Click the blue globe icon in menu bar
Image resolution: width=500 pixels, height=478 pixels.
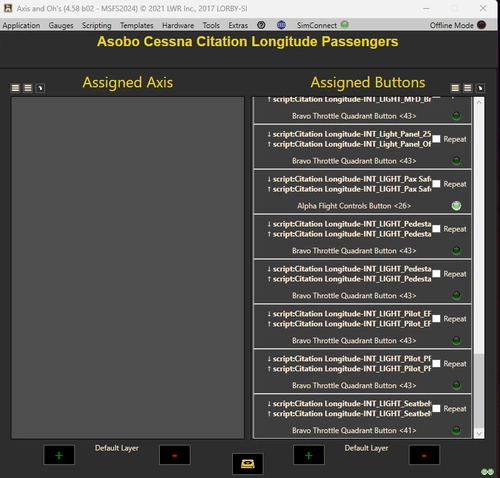click(281, 25)
